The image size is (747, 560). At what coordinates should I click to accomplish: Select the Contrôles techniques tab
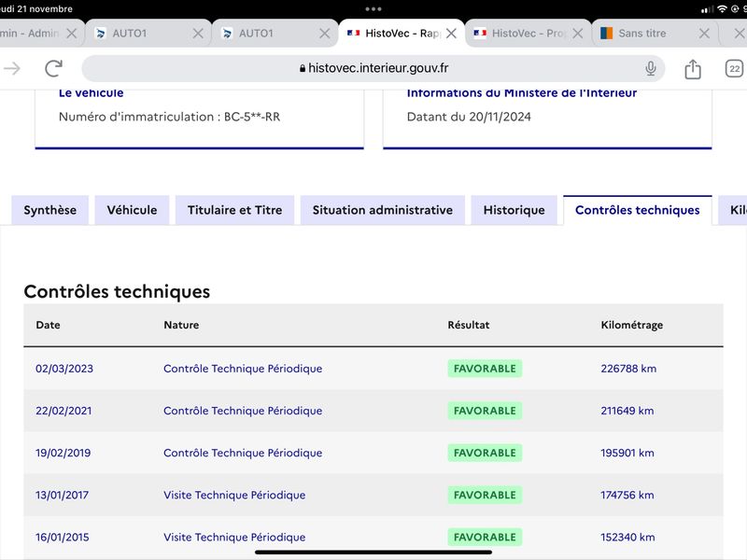[638, 210]
